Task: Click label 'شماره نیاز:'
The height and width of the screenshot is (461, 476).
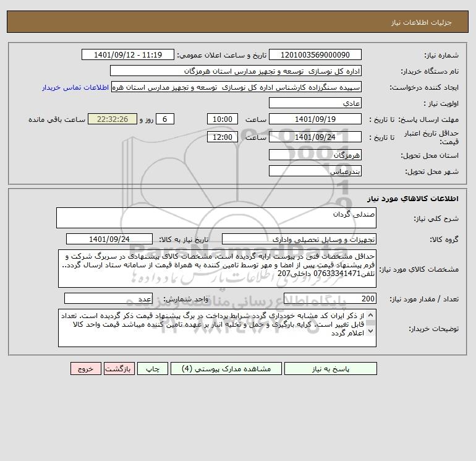Action: click(x=441, y=55)
